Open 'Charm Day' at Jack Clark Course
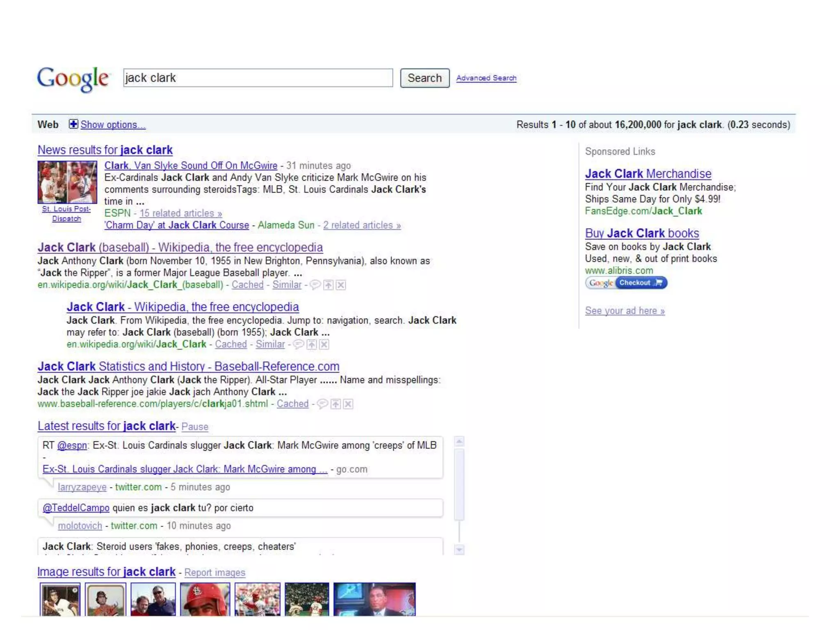The image size is (840, 630). tap(177, 225)
